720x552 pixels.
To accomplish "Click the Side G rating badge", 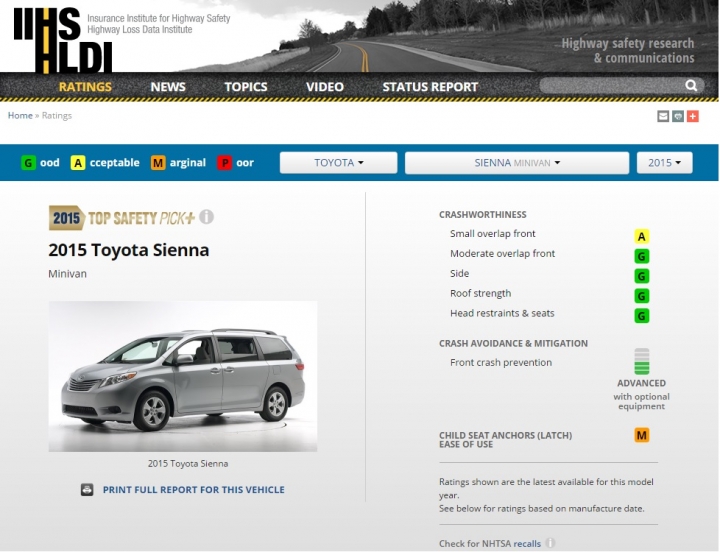I will [x=641, y=276].
